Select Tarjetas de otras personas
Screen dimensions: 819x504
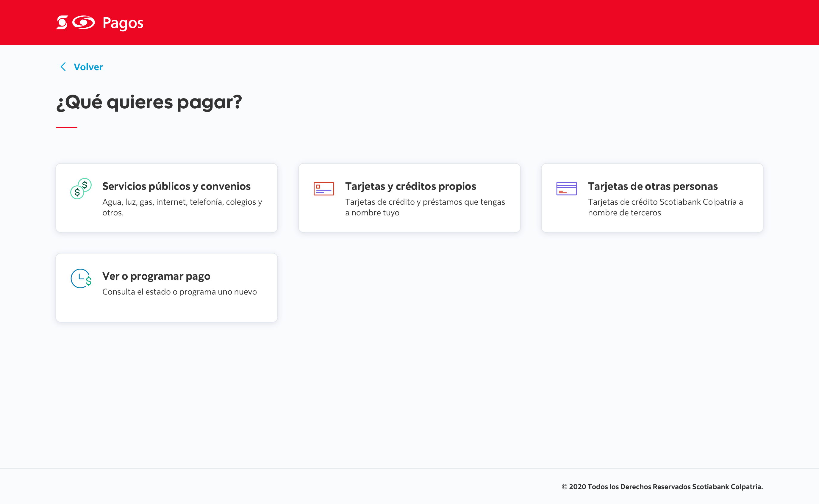[652, 198]
